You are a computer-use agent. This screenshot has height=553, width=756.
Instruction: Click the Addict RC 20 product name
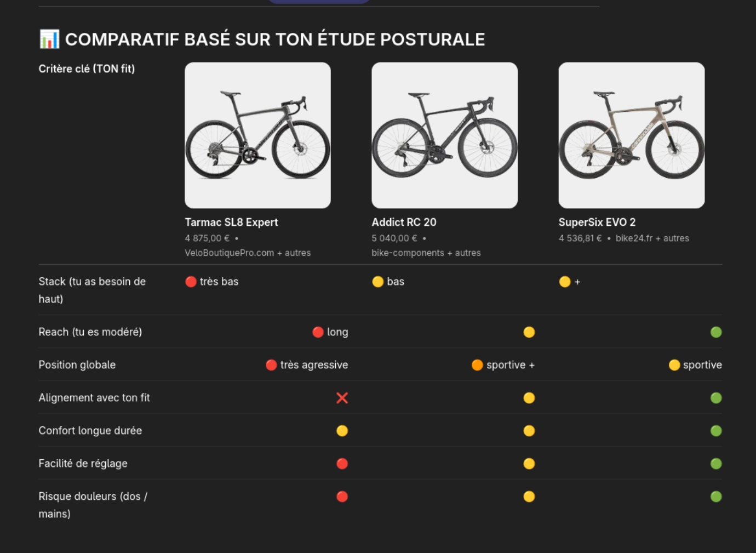404,222
